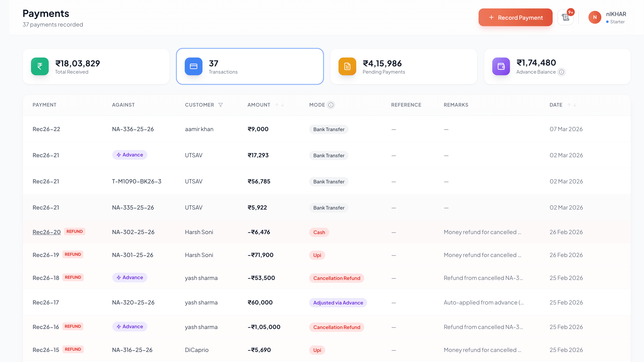Sort the Date column descending
Viewport: 644px width, 362px height.
click(x=575, y=105)
